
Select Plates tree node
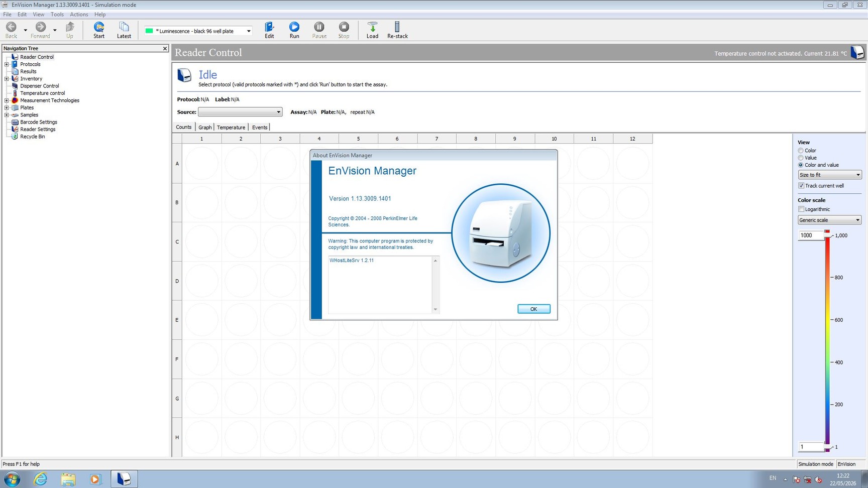tap(27, 107)
